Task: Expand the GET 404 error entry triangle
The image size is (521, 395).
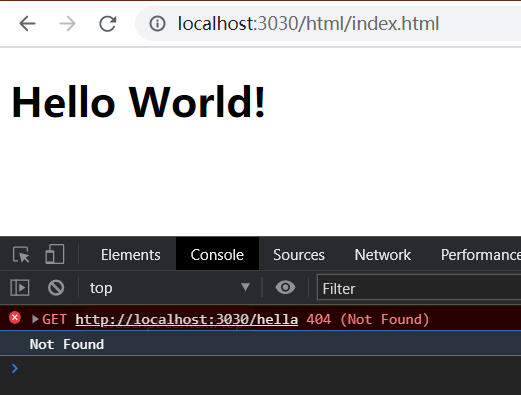Action: pos(35,319)
